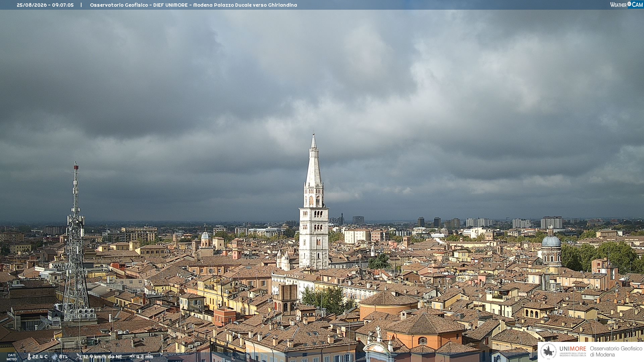Select the DATI METEO label
Image resolution: width=644 pixels, height=362 pixels.
pos(12,357)
